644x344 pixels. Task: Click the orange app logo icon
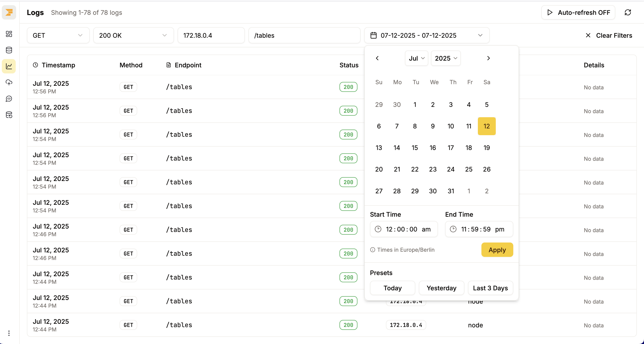click(9, 13)
